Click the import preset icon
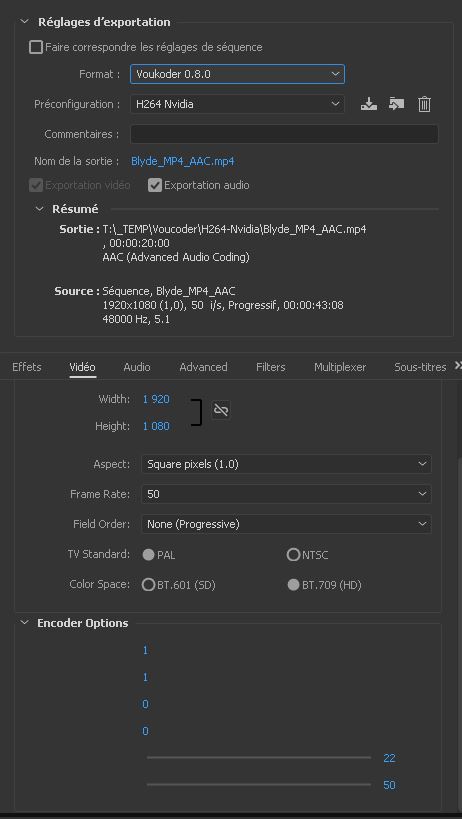This screenshot has height=819, width=462. pos(397,104)
